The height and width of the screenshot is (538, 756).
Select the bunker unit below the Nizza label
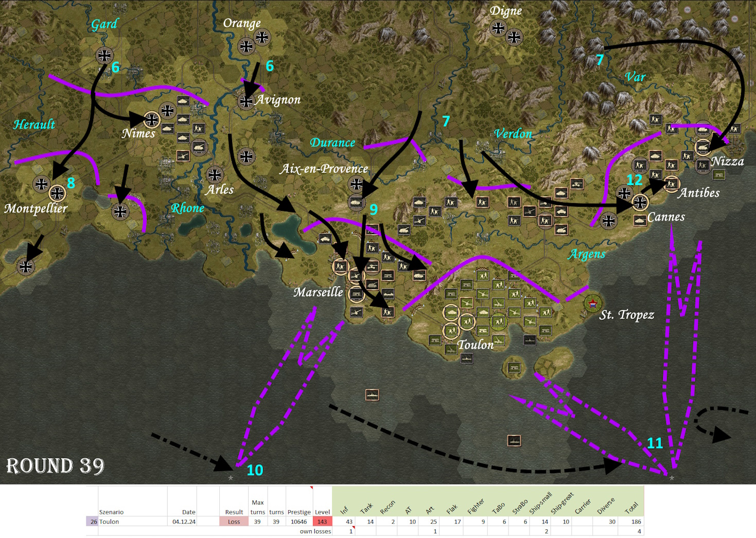click(x=719, y=175)
